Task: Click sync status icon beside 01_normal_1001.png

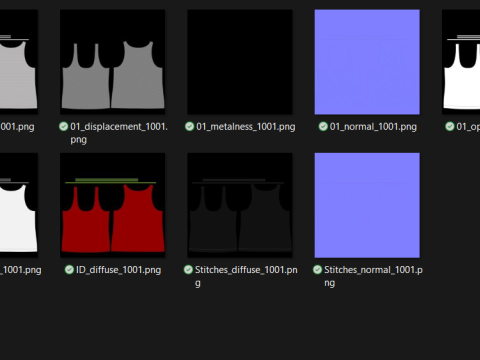Action: [x=323, y=126]
